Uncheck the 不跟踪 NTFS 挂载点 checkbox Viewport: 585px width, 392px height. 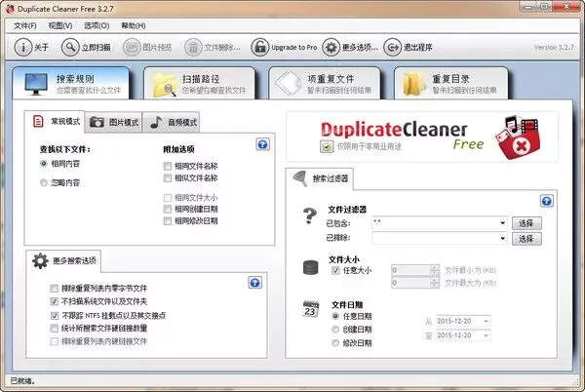coord(54,316)
